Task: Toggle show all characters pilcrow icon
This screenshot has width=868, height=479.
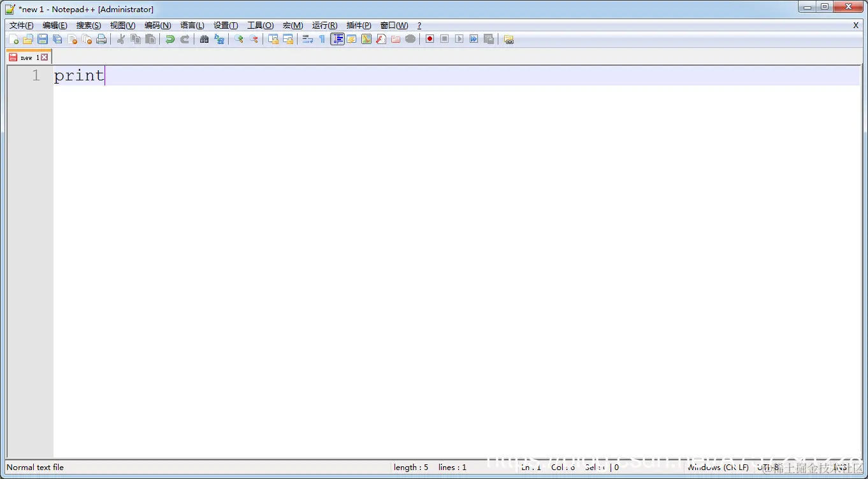Action: [322, 39]
